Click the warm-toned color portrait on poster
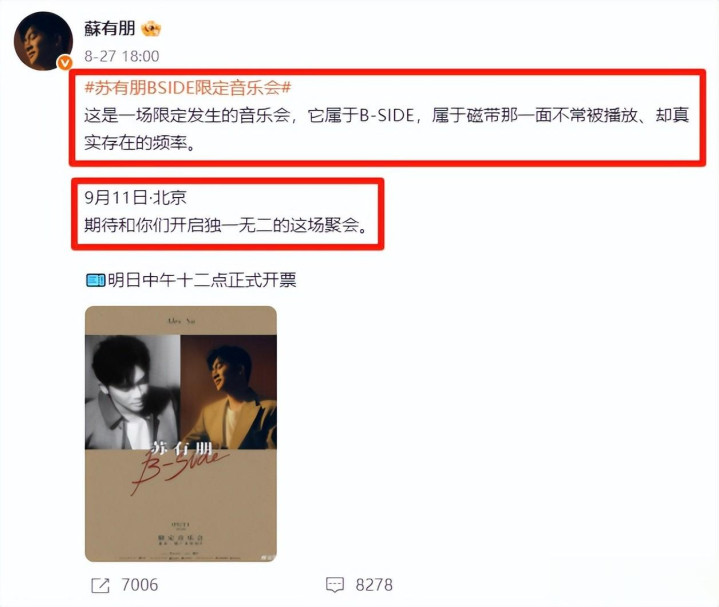The height and width of the screenshot is (607, 719). click(x=228, y=392)
